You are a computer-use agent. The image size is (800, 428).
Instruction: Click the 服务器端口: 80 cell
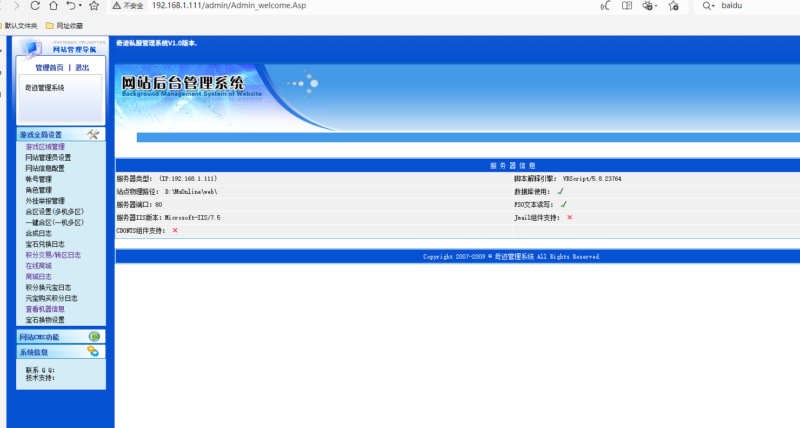[314, 205]
